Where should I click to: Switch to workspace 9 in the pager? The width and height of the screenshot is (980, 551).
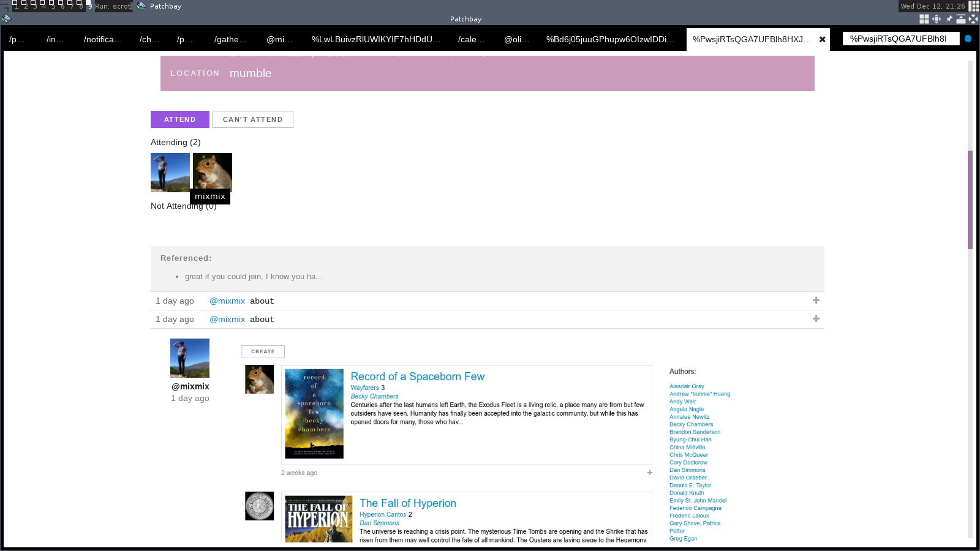pos(90,6)
